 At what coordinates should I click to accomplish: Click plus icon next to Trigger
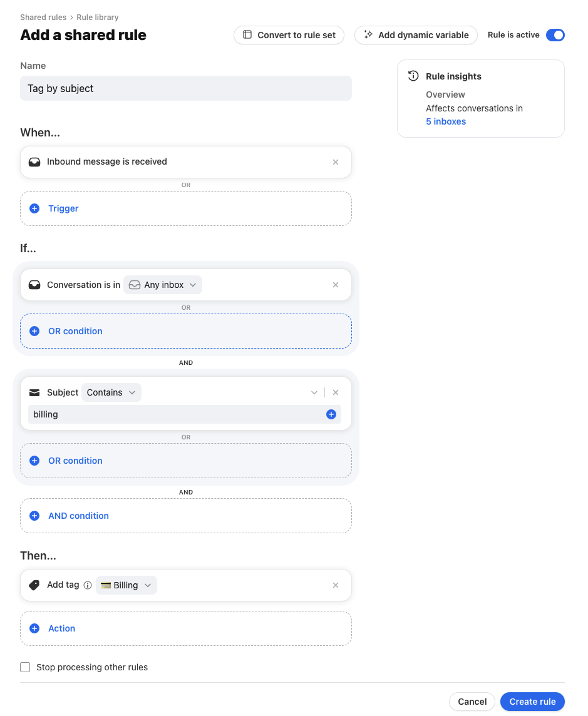coord(34,208)
